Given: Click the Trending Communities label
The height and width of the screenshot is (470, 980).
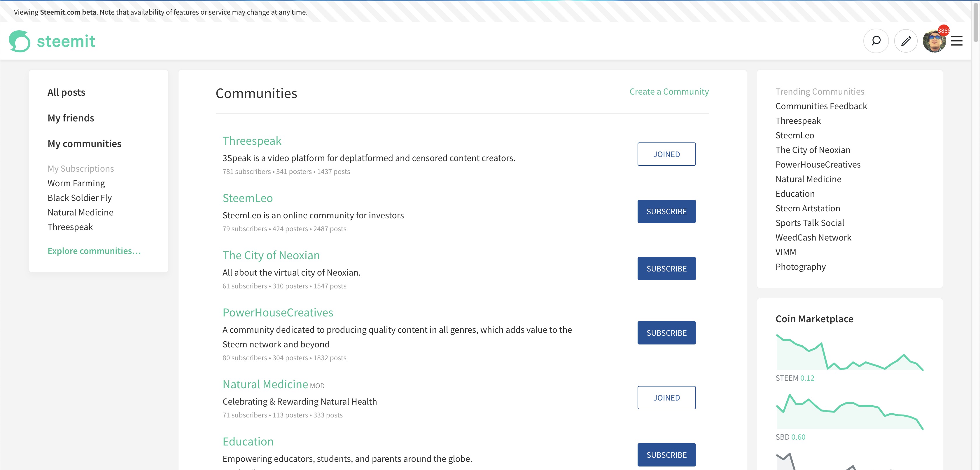Looking at the screenshot, I should (x=820, y=91).
